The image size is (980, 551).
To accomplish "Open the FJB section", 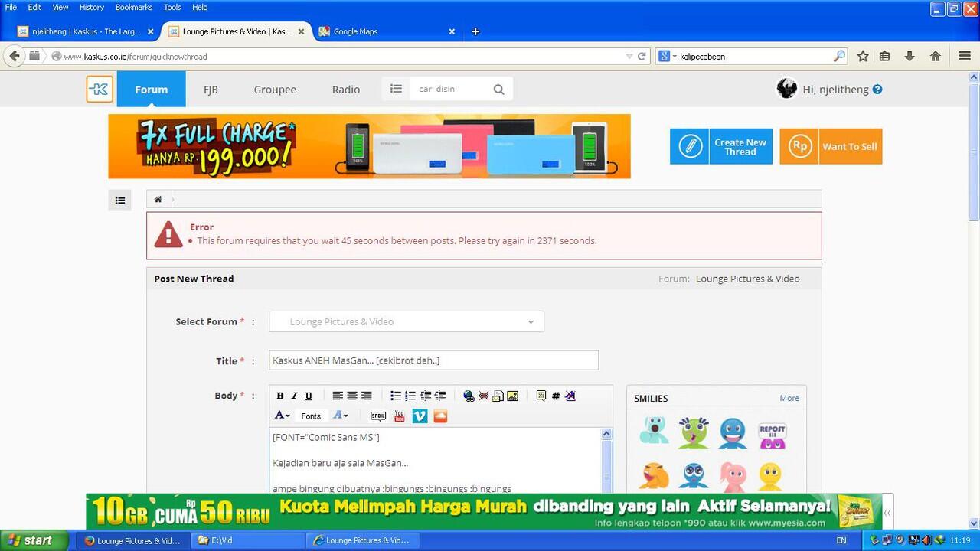I will click(211, 90).
